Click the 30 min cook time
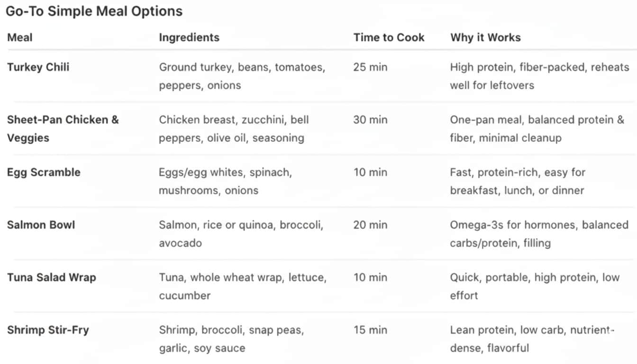Viewport: 637px width, 364px height. (370, 120)
